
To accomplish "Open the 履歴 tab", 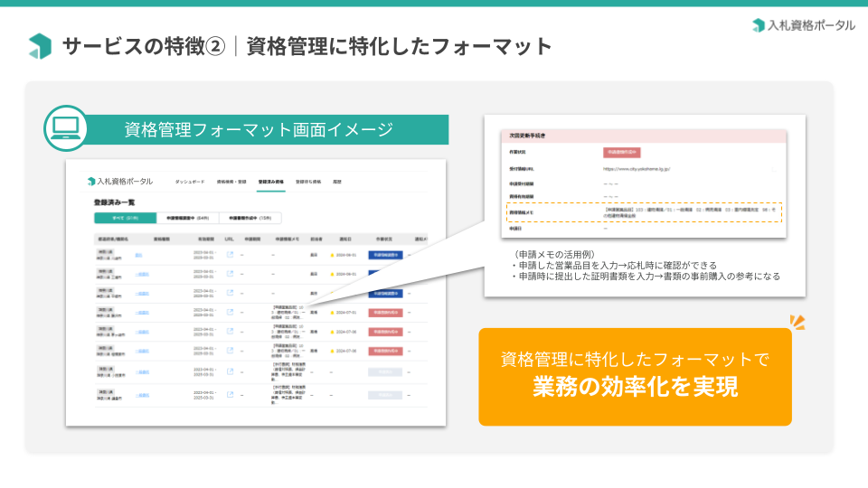I will (x=337, y=182).
